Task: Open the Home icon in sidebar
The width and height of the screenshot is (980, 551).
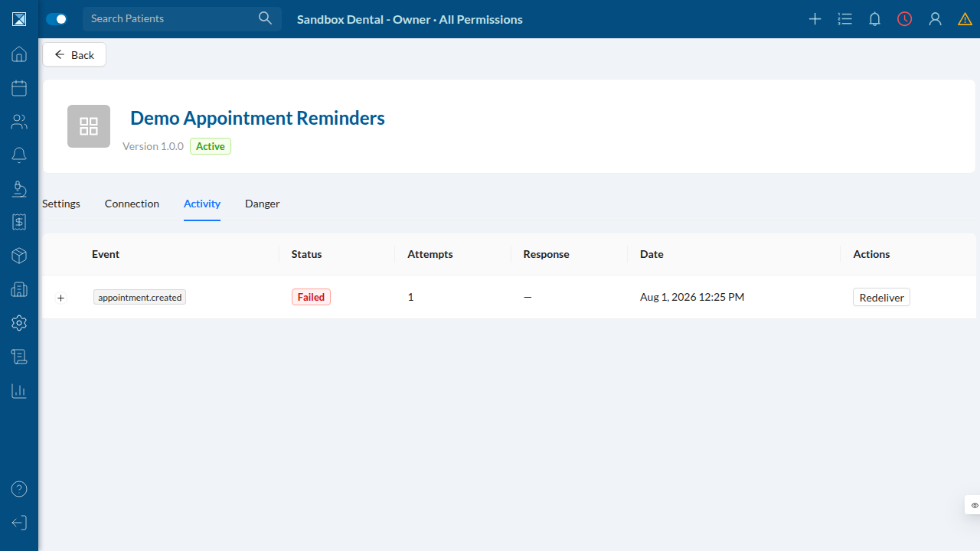Action: click(x=19, y=54)
